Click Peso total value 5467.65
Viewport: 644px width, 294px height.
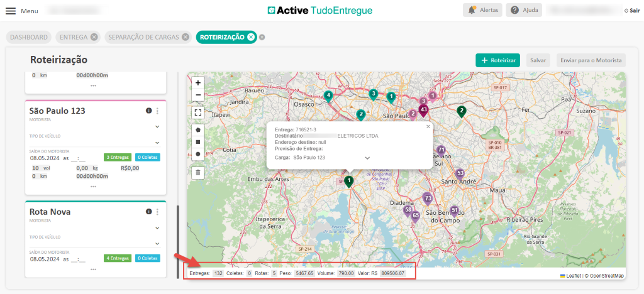[x=304, y=273]
